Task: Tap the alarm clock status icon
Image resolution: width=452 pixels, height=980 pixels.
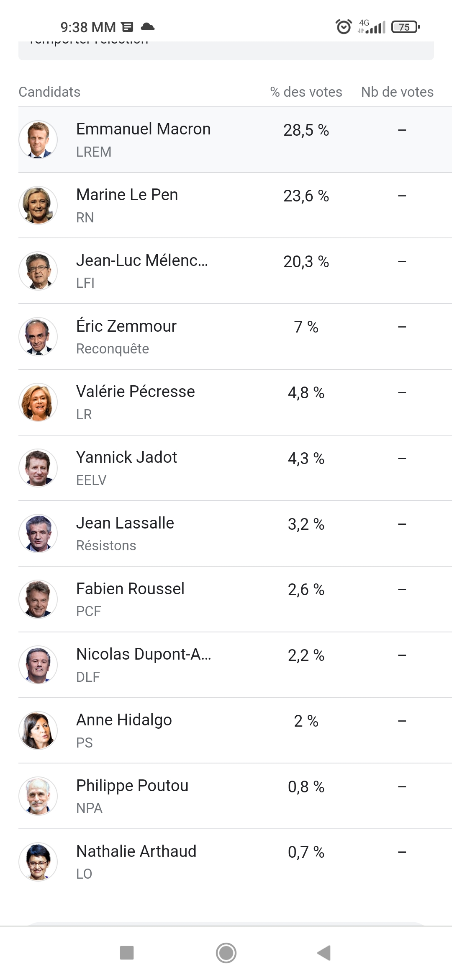Action: 344,27
